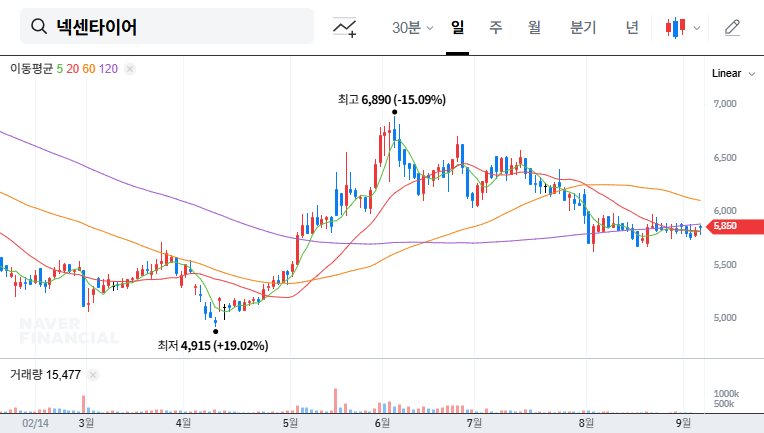Open the add indicator chart icon
Image resolution: width=764 pixels, height=433 pixels.
pos(344,27)
